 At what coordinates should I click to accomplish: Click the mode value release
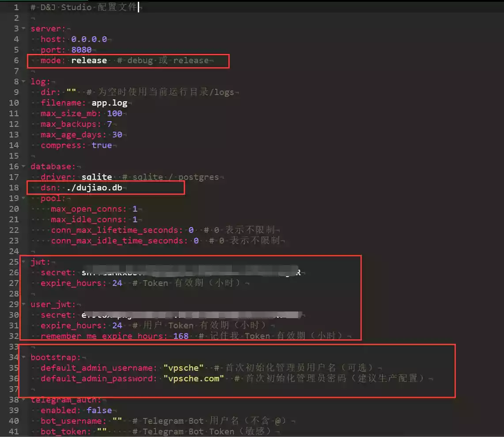[89, 61]
